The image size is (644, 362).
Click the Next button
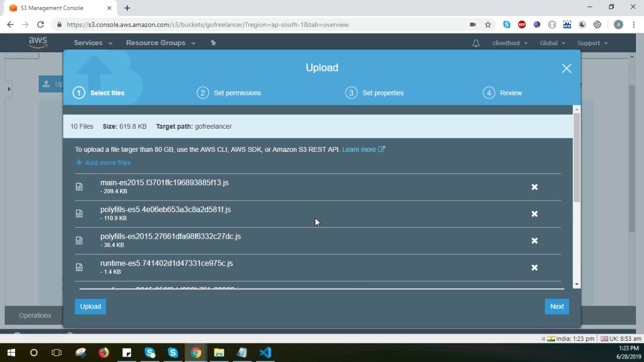[557, 306]
